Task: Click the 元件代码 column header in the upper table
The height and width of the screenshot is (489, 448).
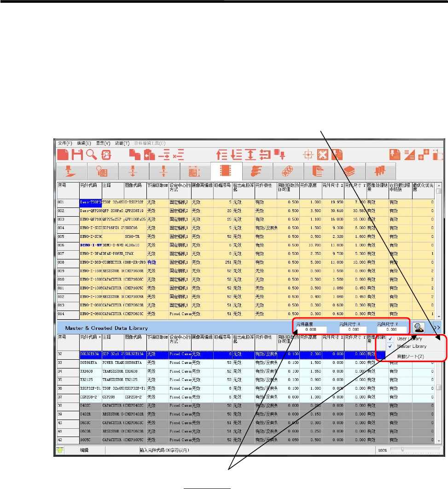Action: click(91, 190)
